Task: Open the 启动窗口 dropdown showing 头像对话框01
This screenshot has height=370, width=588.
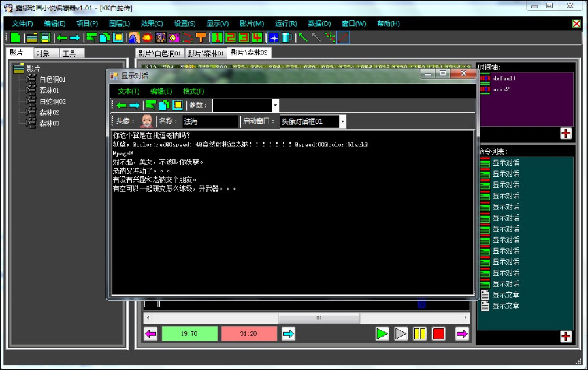Action: click(342, 121)
